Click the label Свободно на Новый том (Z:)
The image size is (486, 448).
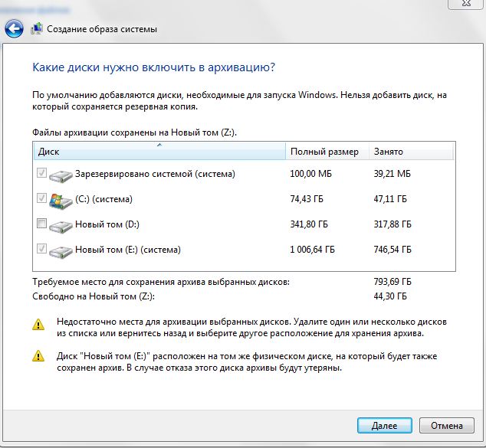[x=94, y=296]
